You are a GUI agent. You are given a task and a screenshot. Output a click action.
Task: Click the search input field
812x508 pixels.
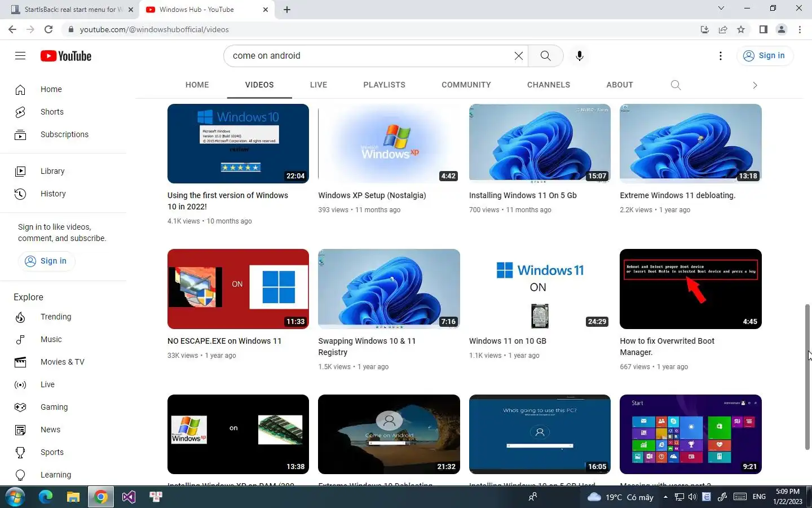[x=369, y=56]
